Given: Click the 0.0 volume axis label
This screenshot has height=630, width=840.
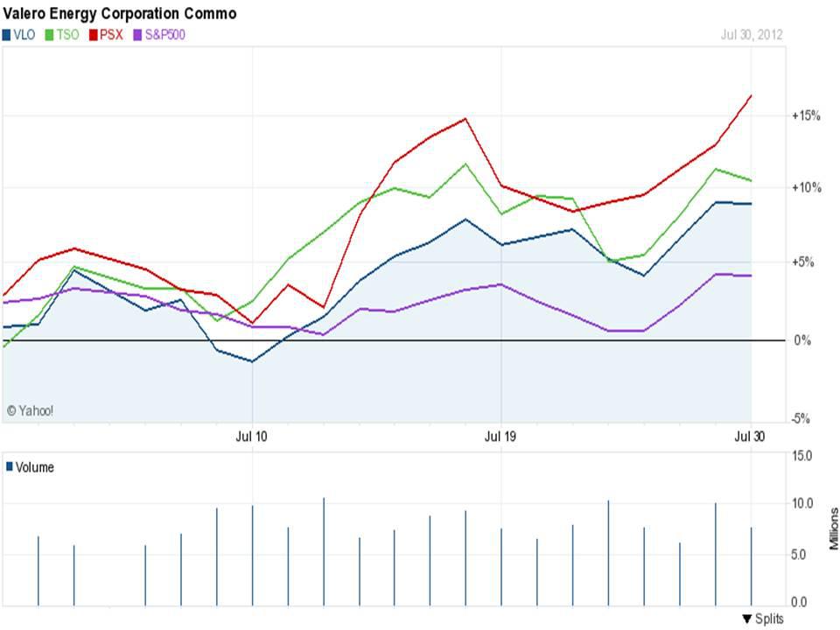Looking at the screenshot, I should (799, 602).
